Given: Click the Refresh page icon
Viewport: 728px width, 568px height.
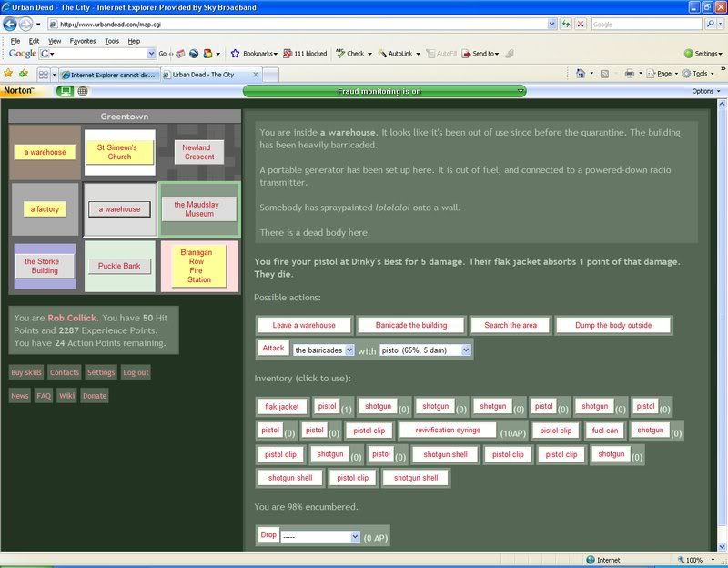Looking at the screenshot, I should (x=565, y=24).
